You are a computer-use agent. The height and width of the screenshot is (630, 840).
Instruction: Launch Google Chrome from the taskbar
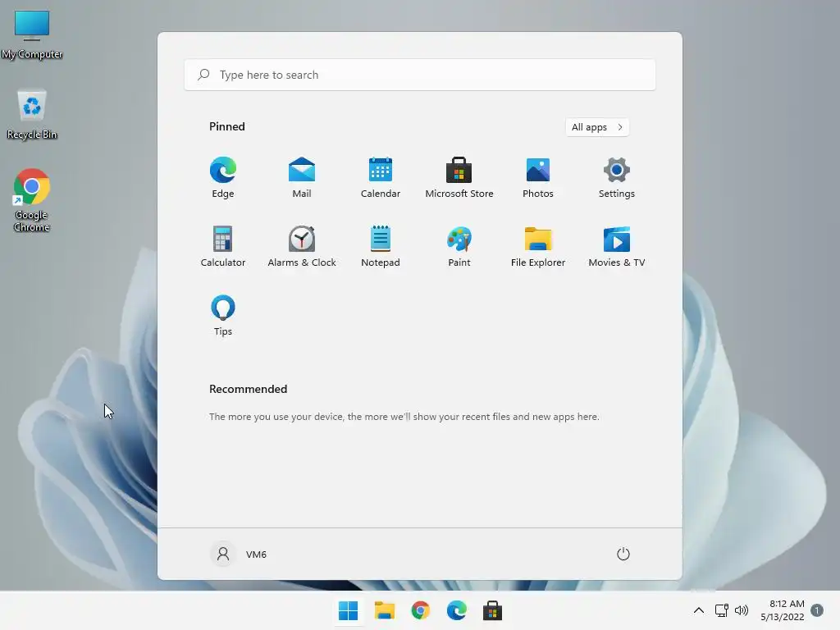pyautogui.click(x=421, y=610)
